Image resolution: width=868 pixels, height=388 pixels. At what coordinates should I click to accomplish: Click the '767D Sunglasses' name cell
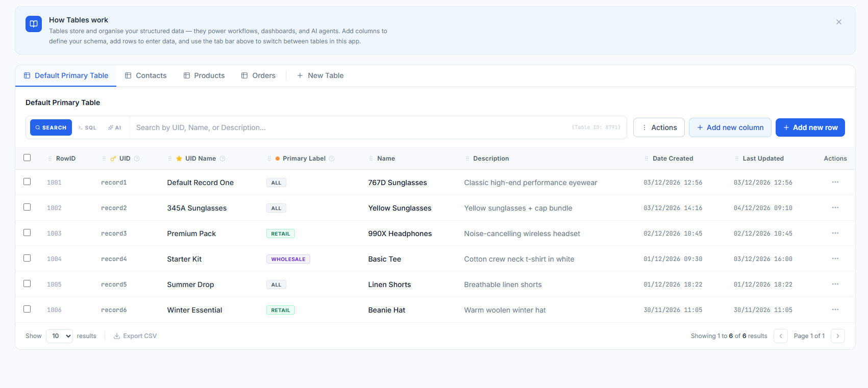point(398,183)
